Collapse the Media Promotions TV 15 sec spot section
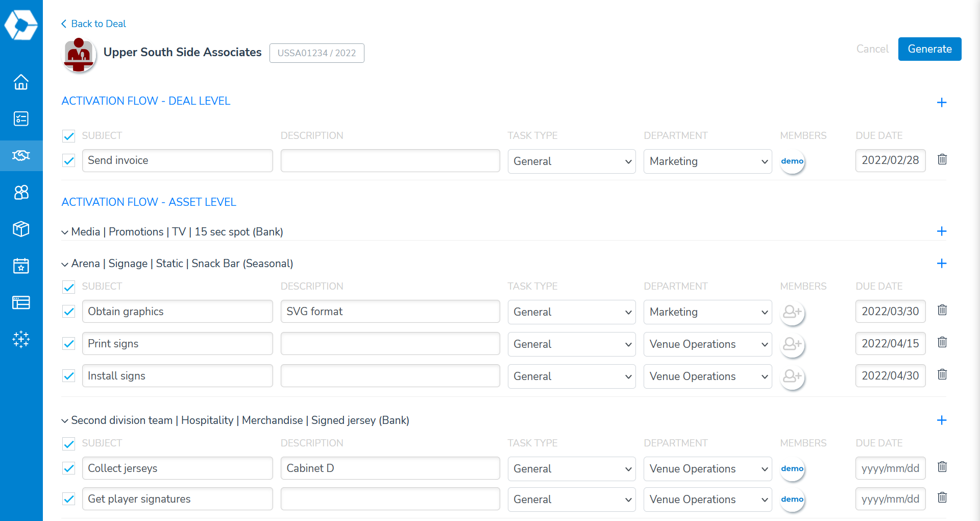 65,232
